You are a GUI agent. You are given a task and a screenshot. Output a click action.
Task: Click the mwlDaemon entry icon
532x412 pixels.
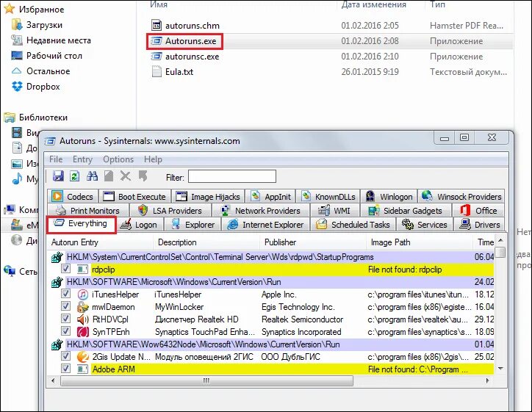[x=83, y=307]
